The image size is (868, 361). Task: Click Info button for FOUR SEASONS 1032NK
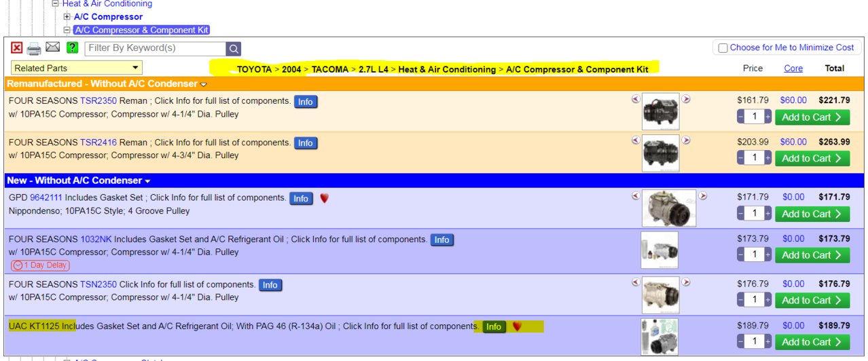point(441,240)
